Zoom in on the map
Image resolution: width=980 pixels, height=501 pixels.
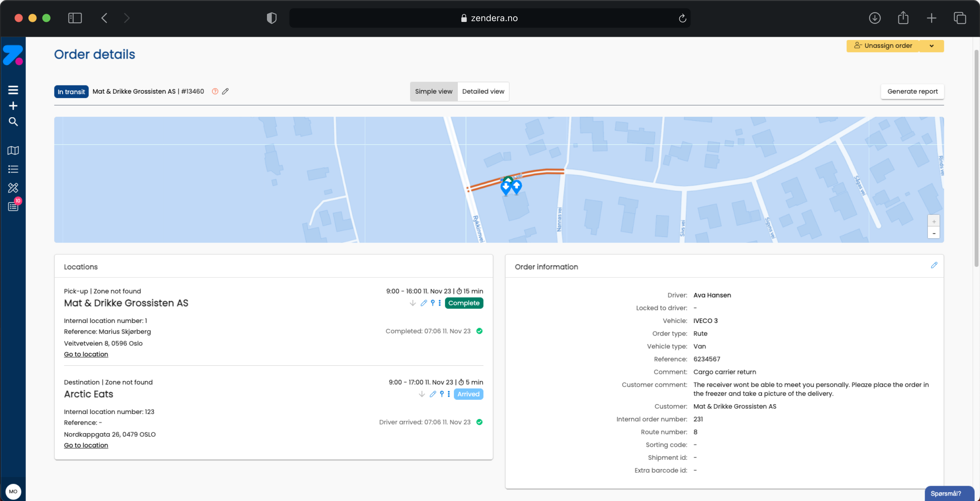point(934,221)
